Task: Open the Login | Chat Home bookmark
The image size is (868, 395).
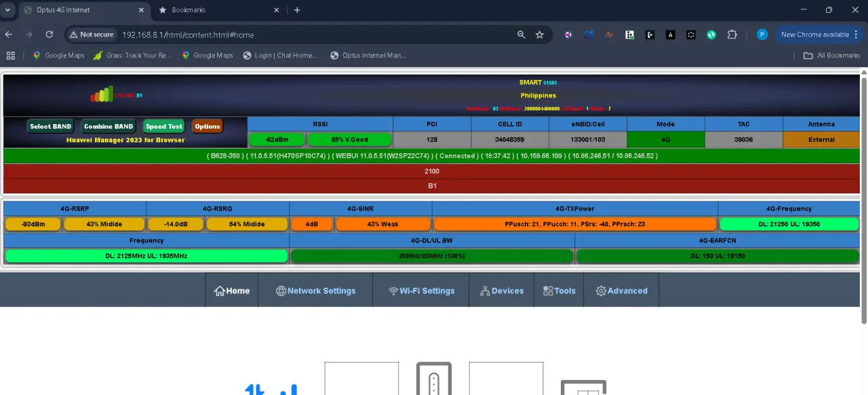Action: pos(280,56)
